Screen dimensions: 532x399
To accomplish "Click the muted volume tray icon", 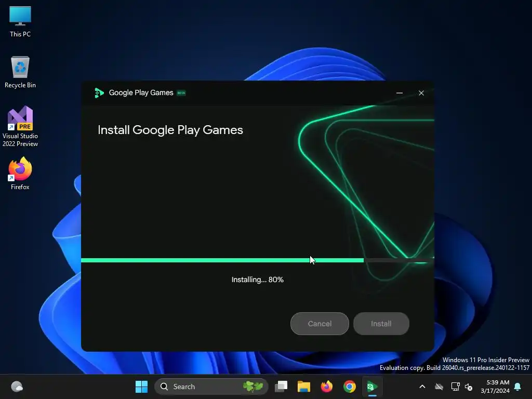I will click(x=469, y=387).
